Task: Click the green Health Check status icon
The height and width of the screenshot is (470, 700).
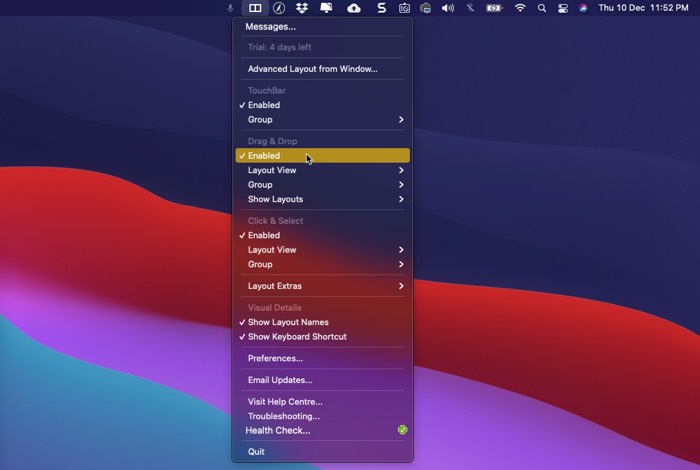Action: 402,430
